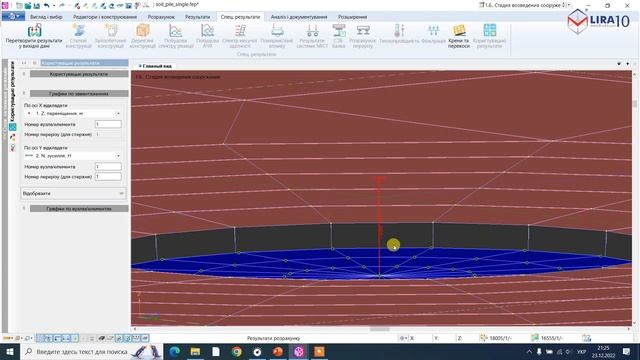This screenshot has height=360, width=640.
Task: Switch to the Розрахунок tab
Action: click(161, 17)
